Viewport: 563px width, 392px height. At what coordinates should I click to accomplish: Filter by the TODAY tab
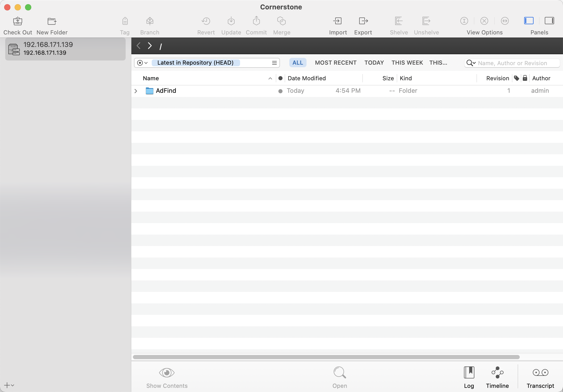[374, 63]
